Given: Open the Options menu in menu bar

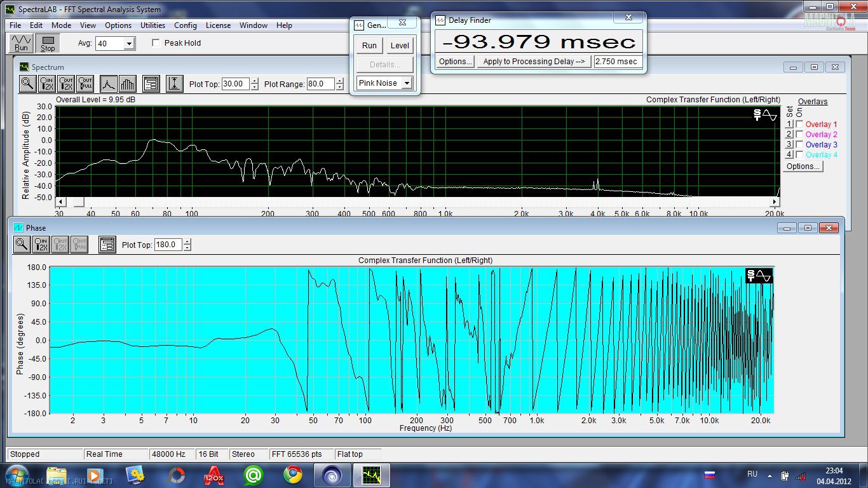Looking at the screenshot, I should click(x=118, y=25).
